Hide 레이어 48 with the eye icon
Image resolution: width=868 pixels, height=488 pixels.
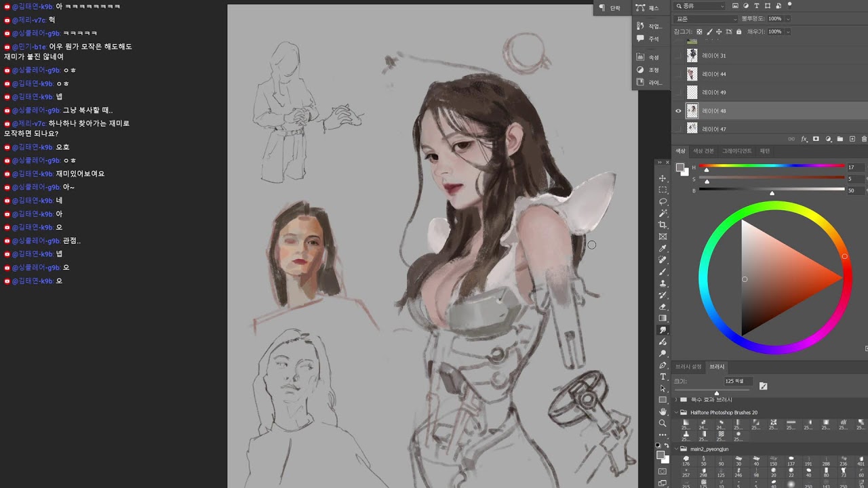(x=678, y=111)
